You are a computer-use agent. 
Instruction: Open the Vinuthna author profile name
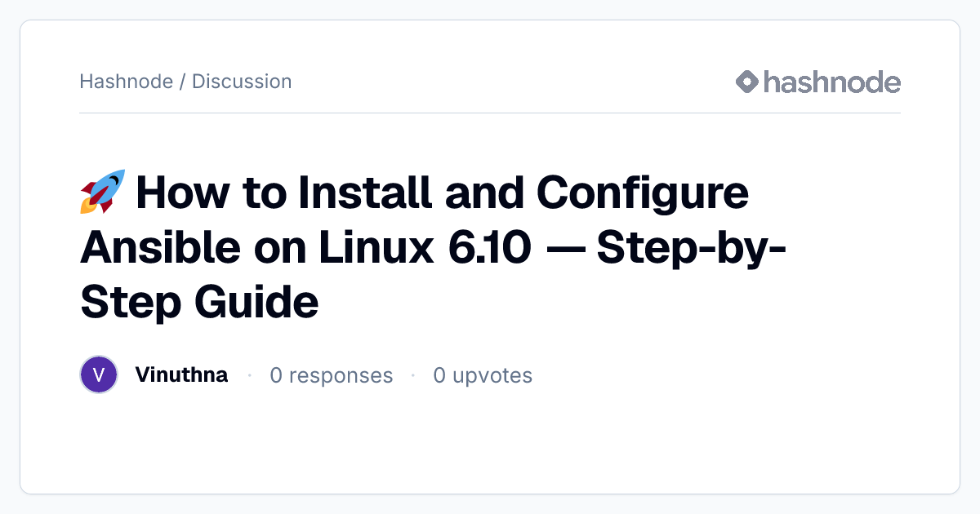click(x=181, y=375)
